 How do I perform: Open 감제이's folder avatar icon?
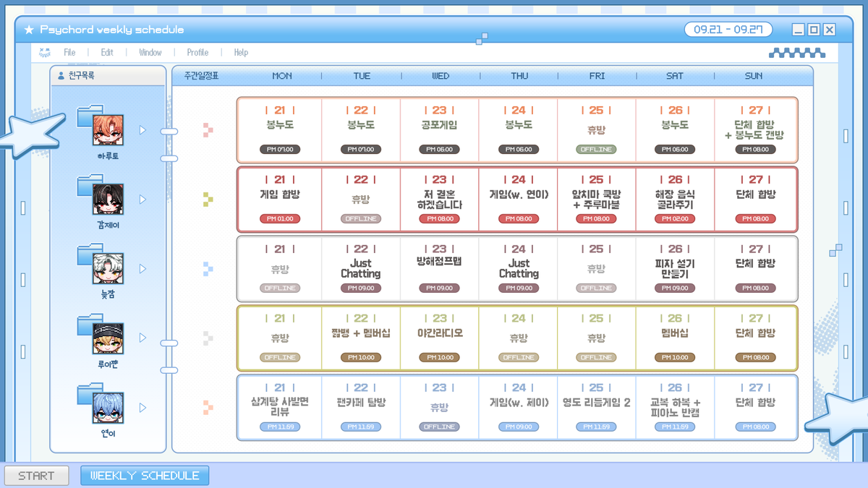(x=101, y=196)
